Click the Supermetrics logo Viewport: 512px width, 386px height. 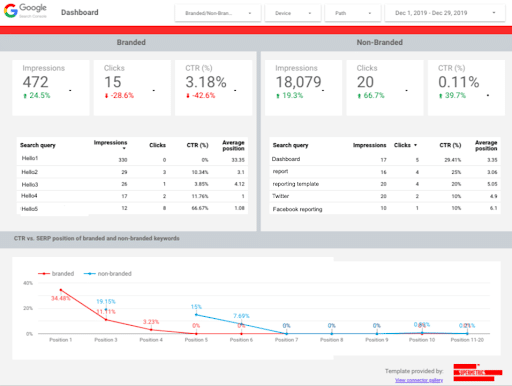(x=478, y=372)
